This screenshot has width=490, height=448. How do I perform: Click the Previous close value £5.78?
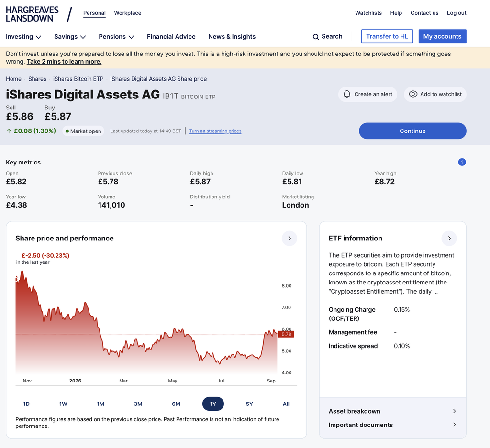108,182
